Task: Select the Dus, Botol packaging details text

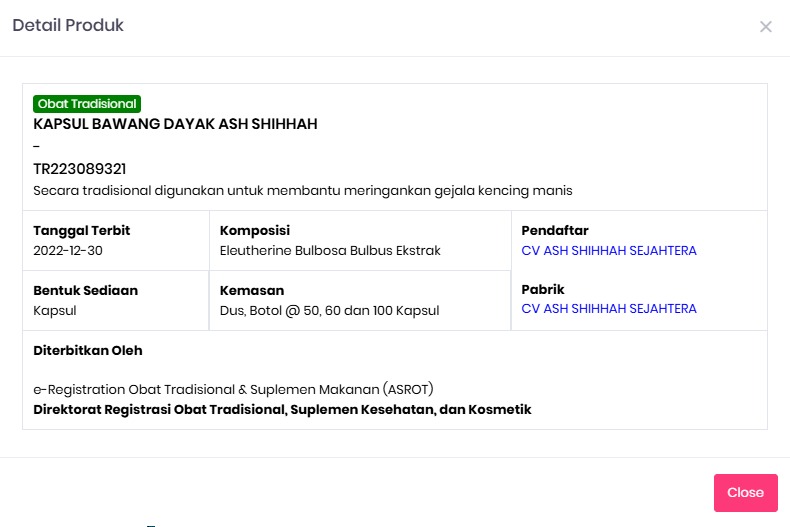Action: click(x=329, y=311)
